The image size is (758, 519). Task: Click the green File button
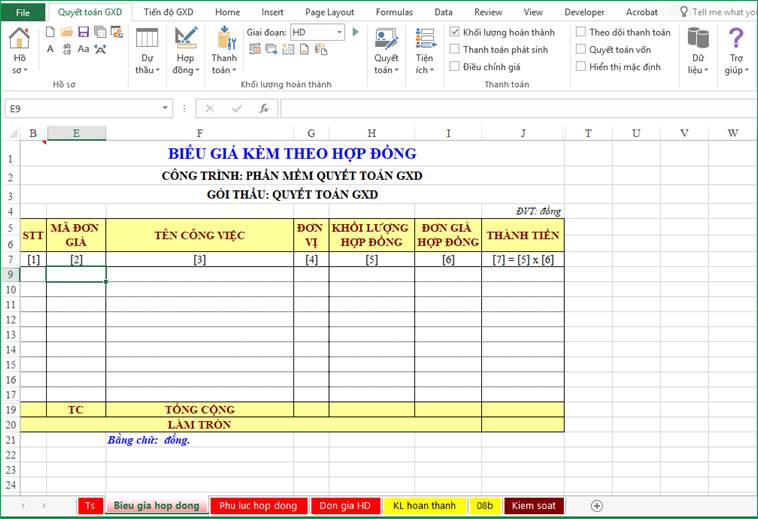coord(22,12)
